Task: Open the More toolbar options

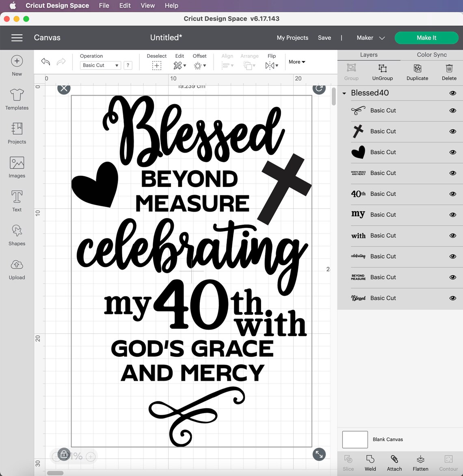Action: point(296,62)
